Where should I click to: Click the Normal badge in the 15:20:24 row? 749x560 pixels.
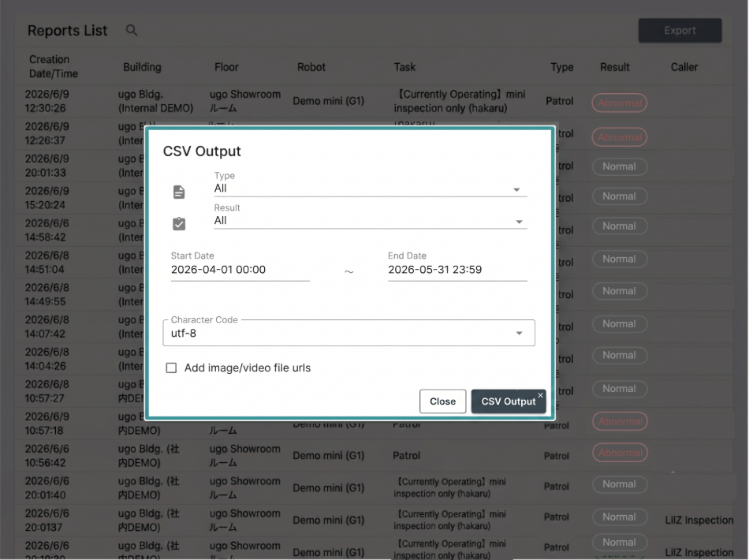click(620, 196)
